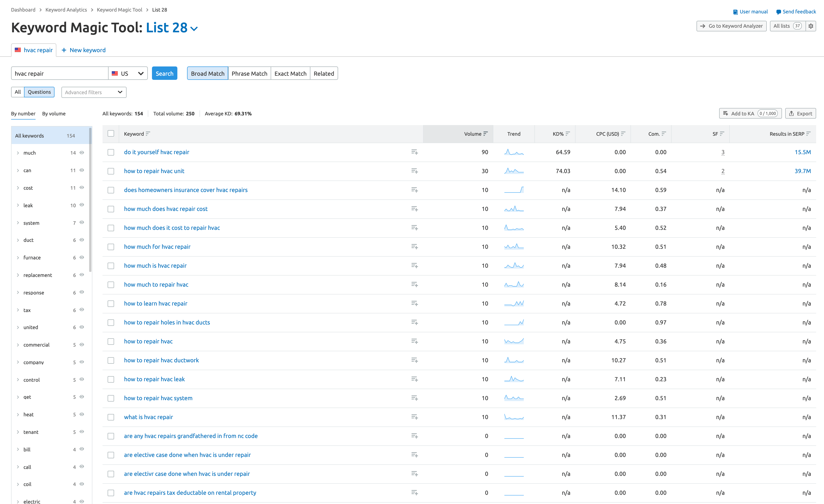The width and height of the screenshot is (824, 504).
Task: Expand the 'commercial' keyword group
Action: coord(18,345)
